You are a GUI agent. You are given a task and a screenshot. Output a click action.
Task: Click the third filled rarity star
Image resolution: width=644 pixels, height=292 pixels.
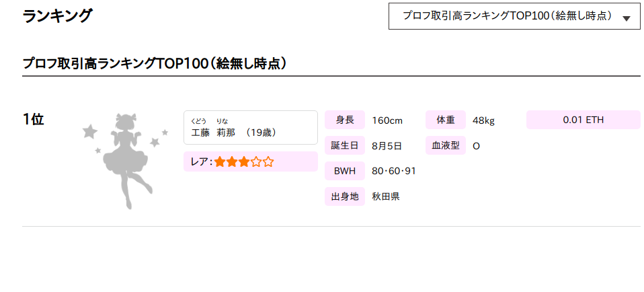click(x=244, y=162)
